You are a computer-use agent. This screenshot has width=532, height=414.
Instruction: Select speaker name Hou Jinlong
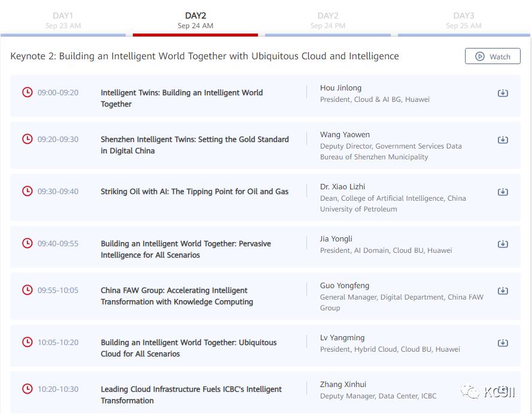(x=341, y=88)
